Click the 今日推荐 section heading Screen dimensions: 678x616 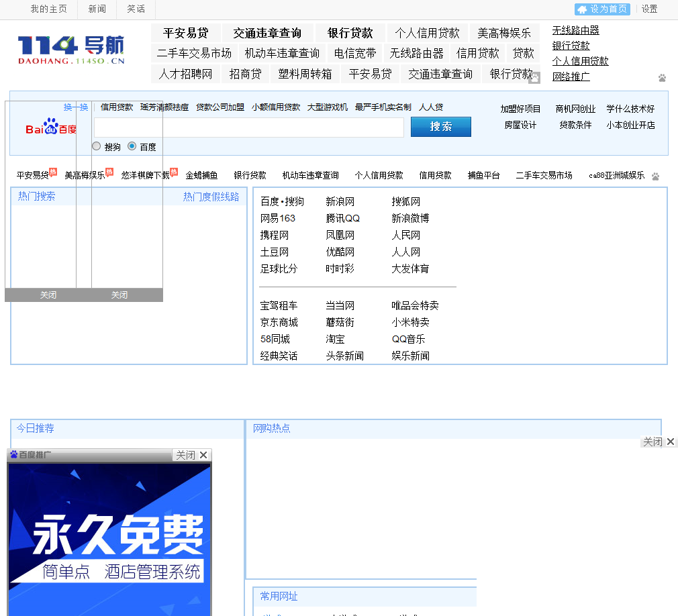(x=36, y=428)
